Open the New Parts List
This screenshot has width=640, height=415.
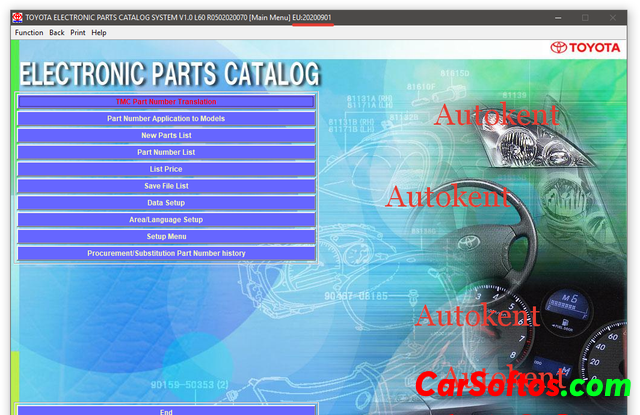pyautogui.click(x=166, y=135)
